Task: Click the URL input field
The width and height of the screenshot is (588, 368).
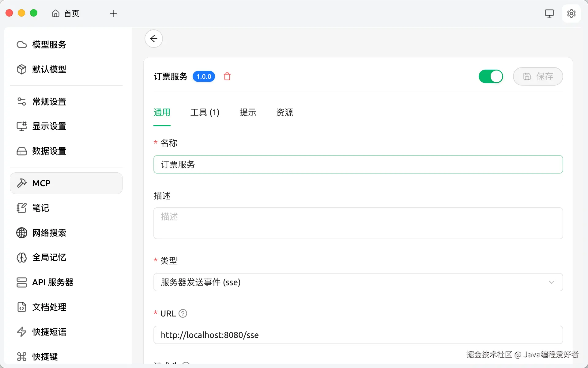Action: point(358,335)
